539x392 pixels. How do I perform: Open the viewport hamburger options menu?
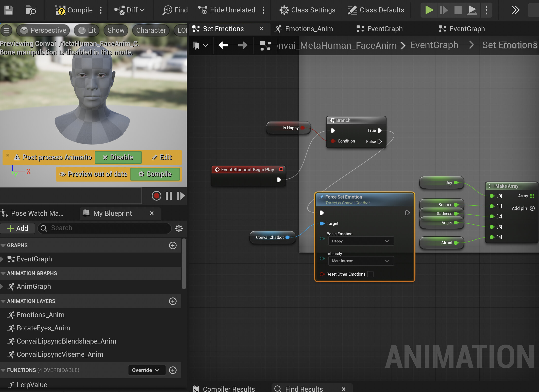7,30
